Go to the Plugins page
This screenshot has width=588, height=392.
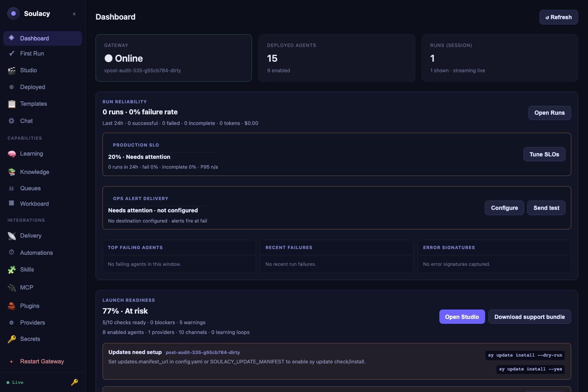pyautogui.click(x=42, y=306)
